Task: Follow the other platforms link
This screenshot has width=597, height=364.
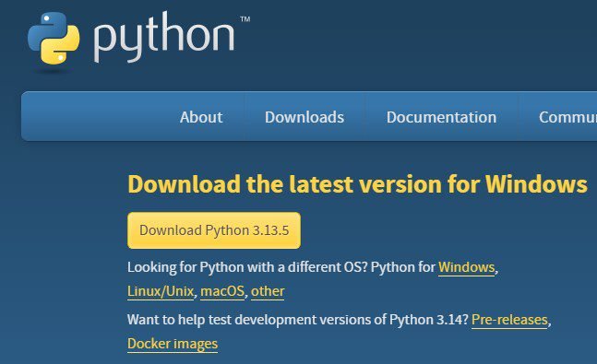Action: click(x=268, y=291)
